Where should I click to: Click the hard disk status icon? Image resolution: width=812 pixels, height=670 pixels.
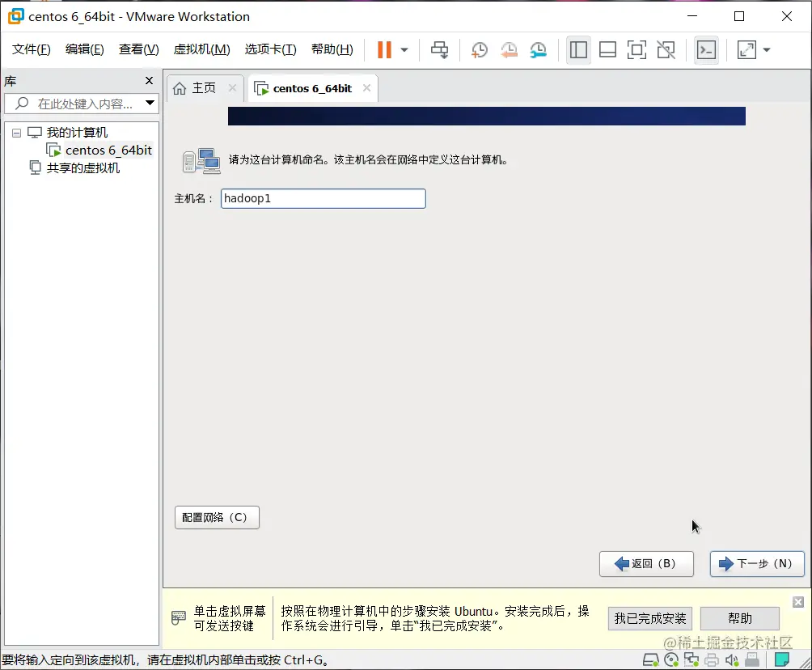click(x=650, y=659)
